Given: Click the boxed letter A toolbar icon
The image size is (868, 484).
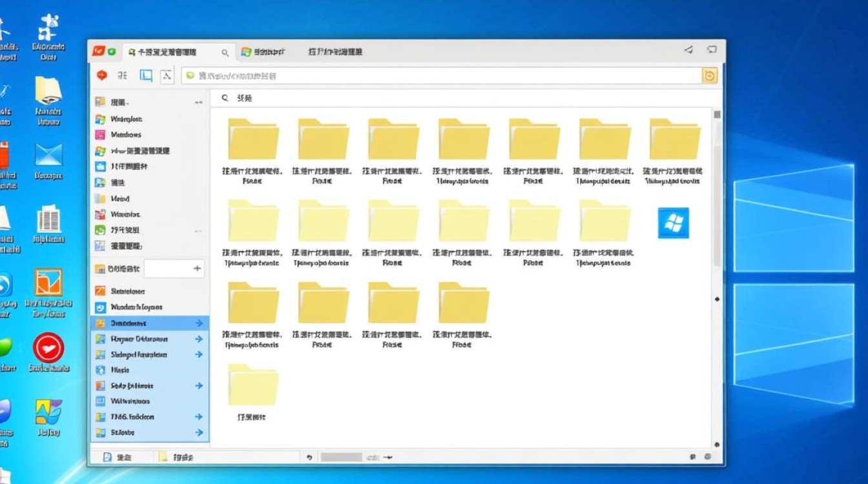Looking at the screenshot, I should (167, 76).
